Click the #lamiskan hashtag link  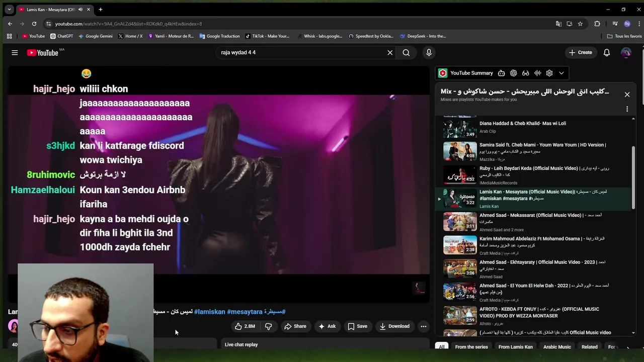point(209,312)
